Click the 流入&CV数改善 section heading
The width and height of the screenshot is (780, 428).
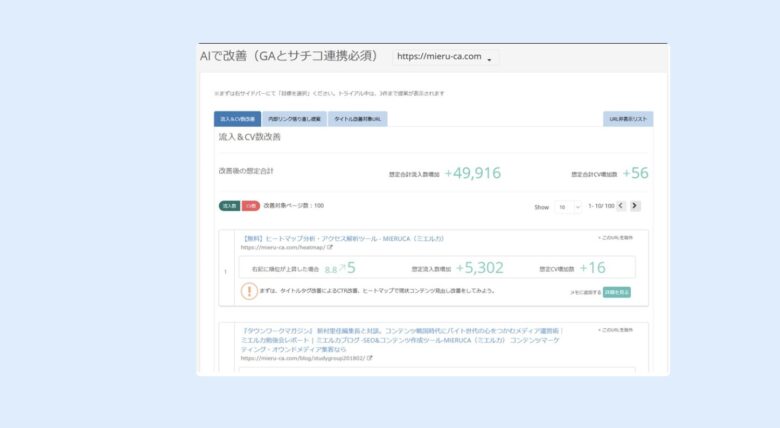coord(250,137)
